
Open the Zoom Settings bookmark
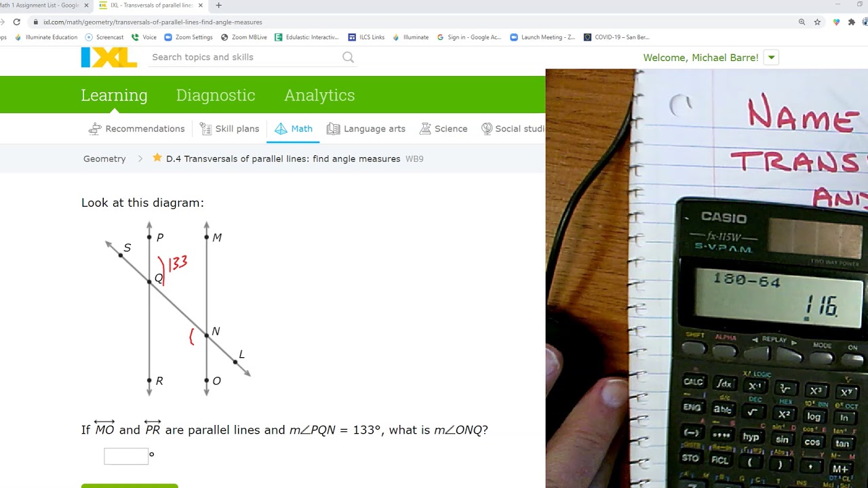(189, 37)
